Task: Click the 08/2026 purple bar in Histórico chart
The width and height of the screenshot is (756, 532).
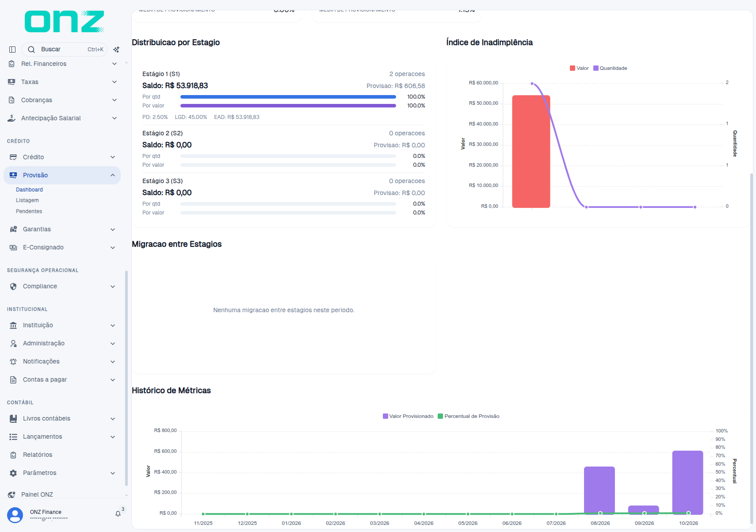Action: 599,490
